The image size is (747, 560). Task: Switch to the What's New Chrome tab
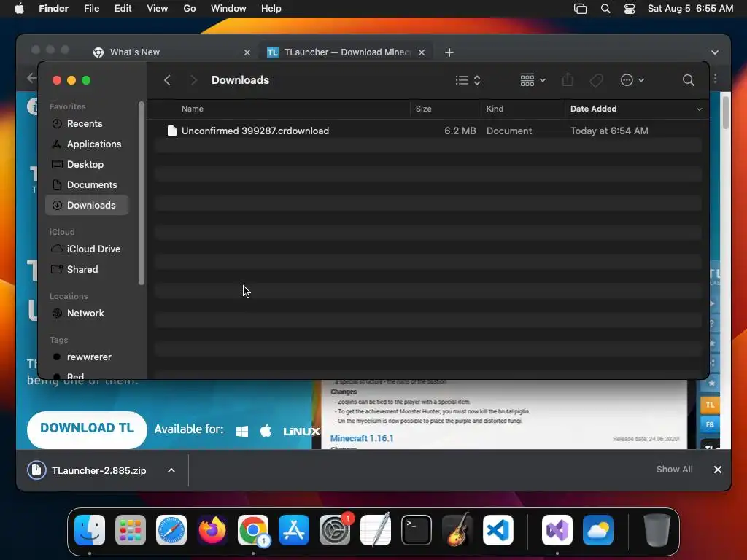click(171, 52)
